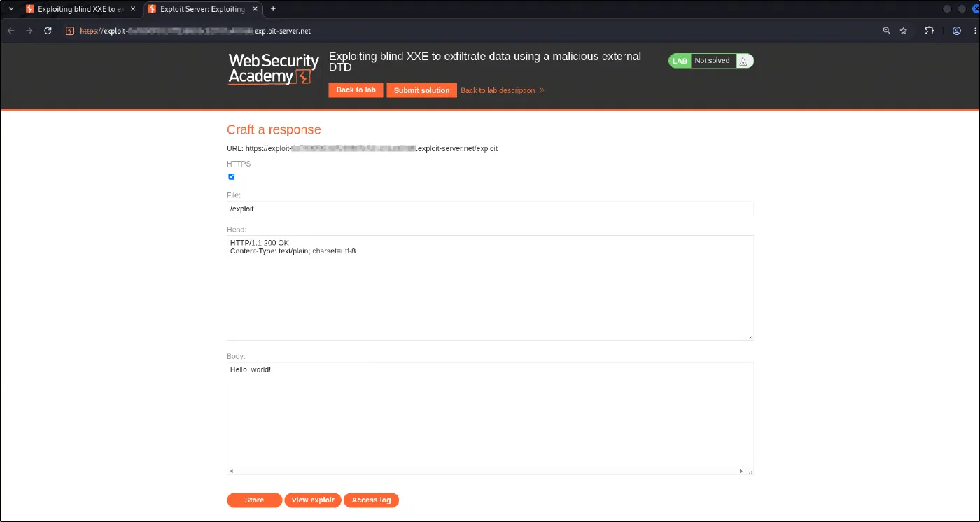Click the green LAB badge
Image resolution: width=980 pixels, height=522 pixels.
[680, 61]
